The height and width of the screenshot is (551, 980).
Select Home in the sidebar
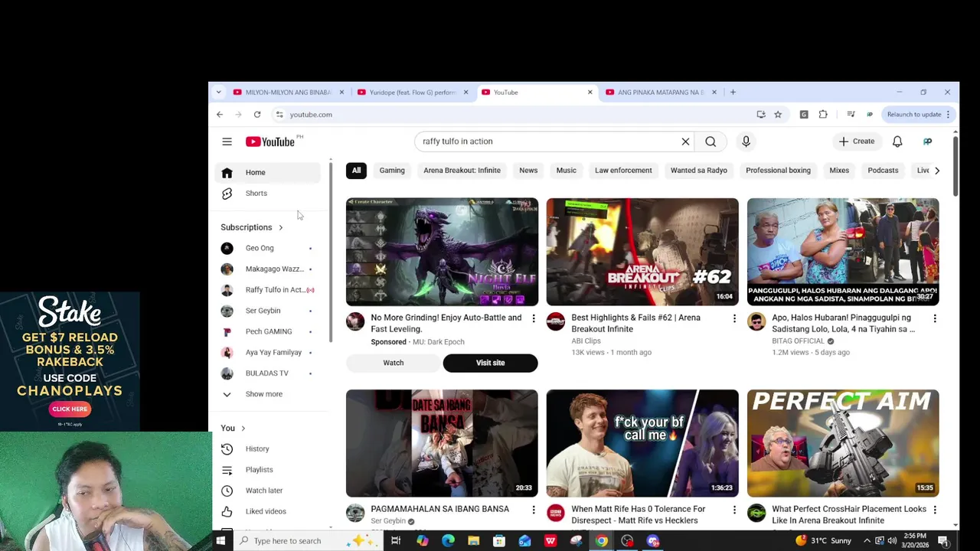tap(268, 172)
